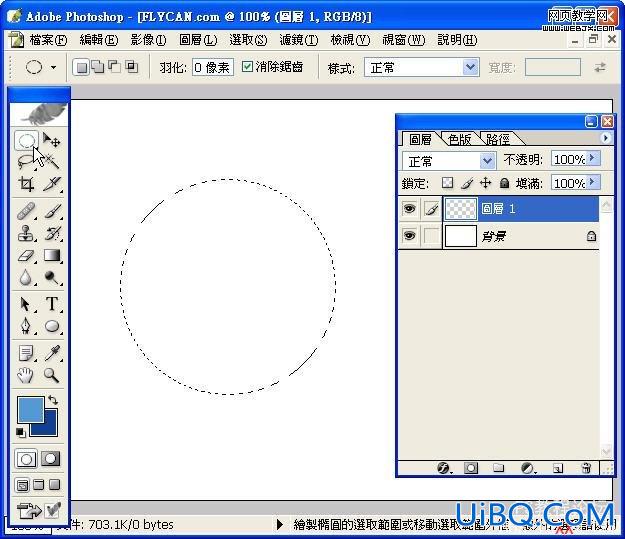Choose subtract from selection mode
The width and height of the screenshot is (625, 539).
tap(115, 67)
